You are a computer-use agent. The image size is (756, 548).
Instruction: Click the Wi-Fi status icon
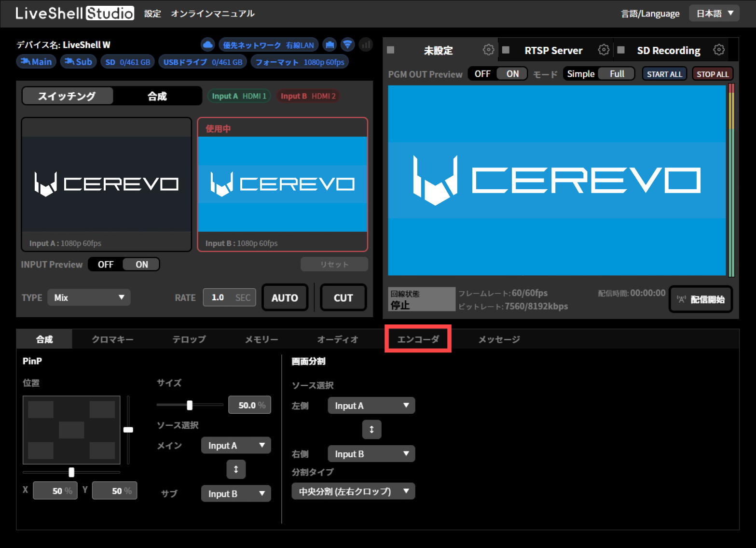point(347,44)
